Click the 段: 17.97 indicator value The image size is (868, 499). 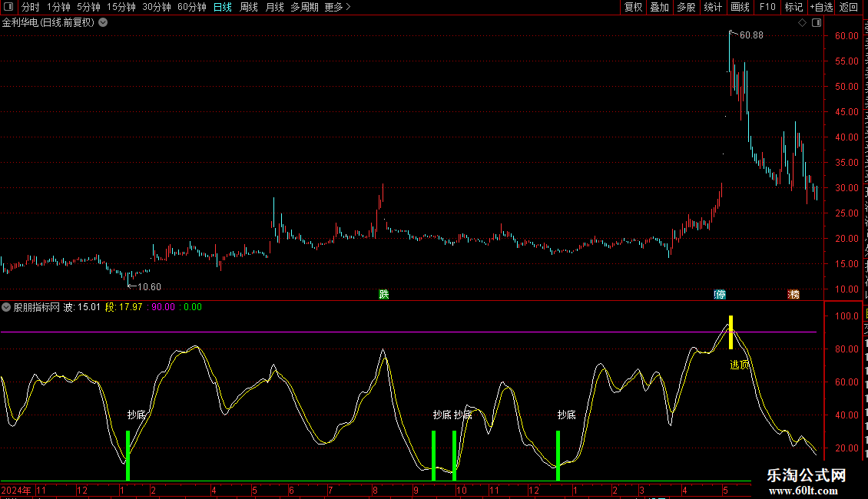[x=124, y=307]
